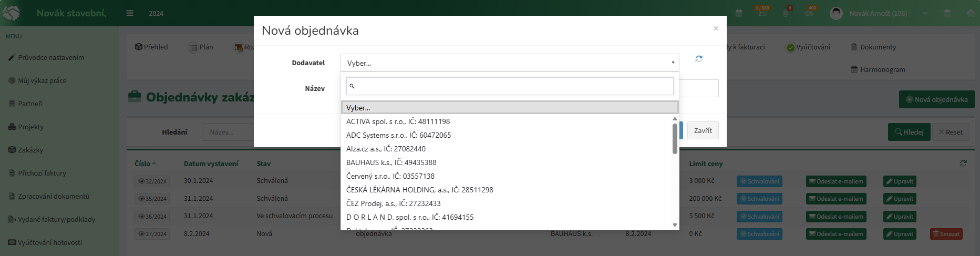Sort table by Limit ceny column
Screen dimensions: 980x256
pos(706,163)
